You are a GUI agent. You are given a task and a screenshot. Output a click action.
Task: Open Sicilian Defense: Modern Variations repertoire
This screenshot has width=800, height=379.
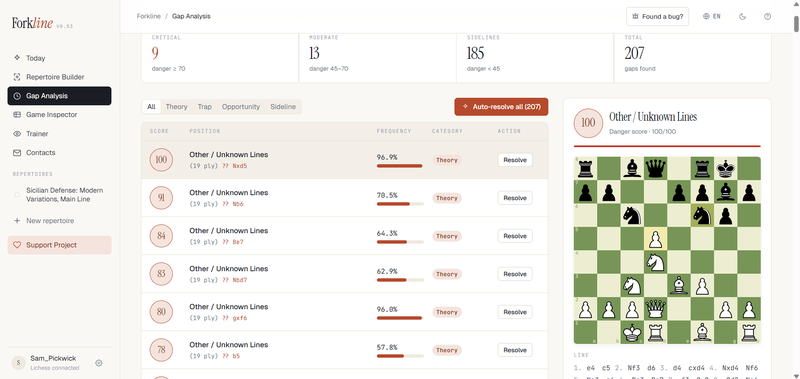point(64,195)
